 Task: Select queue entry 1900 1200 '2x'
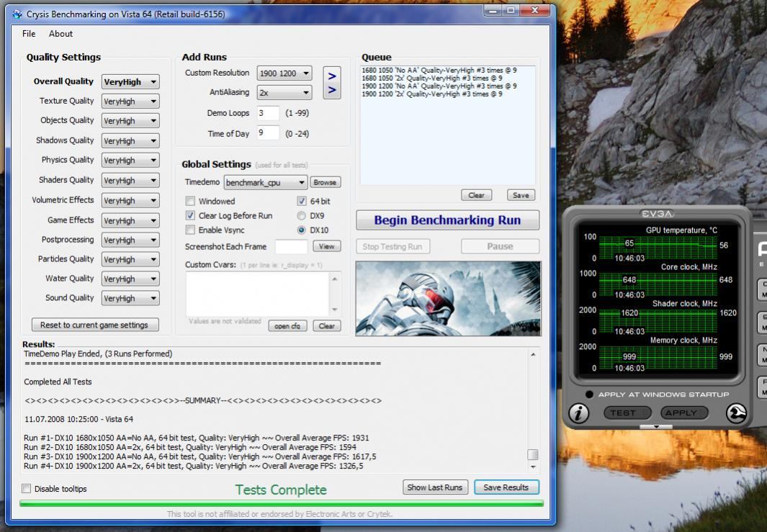click(432, 94)
